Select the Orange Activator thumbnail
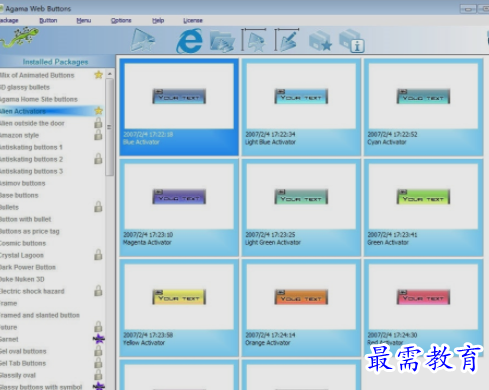Screen dimensions: 489x390 [x=301, y=308]
